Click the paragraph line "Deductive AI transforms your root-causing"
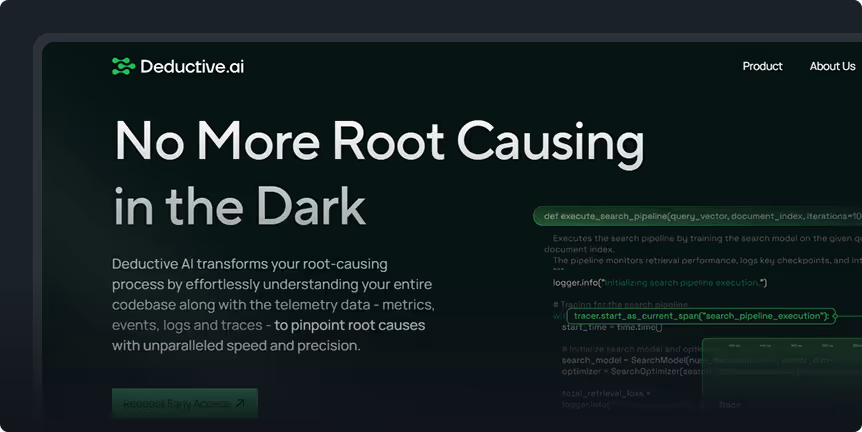Image resolution: width=862 pixels, height=432 pixels. [x=250, y=264]
